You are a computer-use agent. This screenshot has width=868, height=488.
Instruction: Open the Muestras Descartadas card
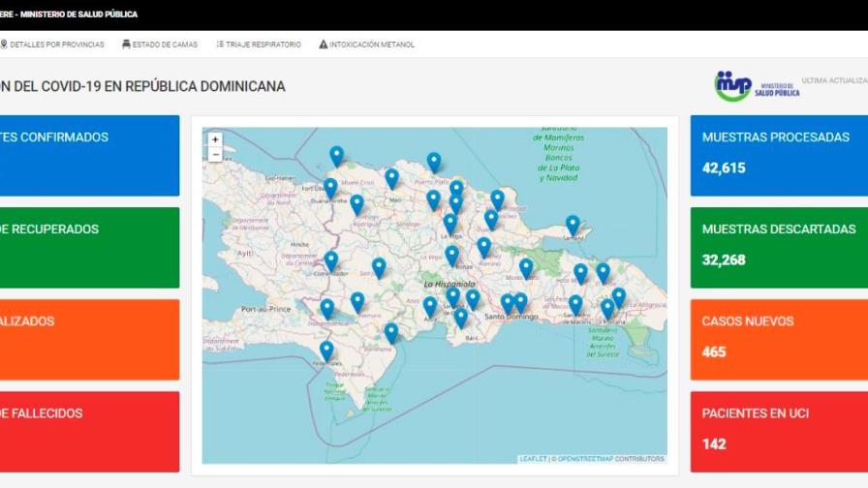click(779, 247)
